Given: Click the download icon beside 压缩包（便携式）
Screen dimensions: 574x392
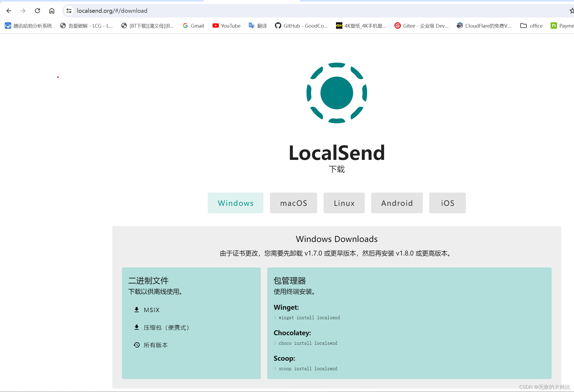Looking at the screenshot, I should tap(137, 327).
